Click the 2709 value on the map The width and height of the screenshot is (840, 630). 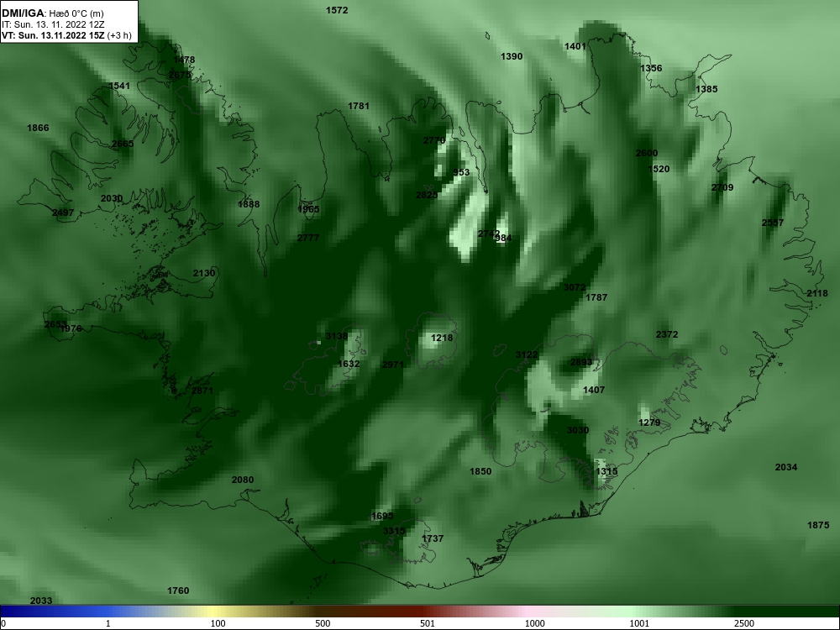[722, 187]
